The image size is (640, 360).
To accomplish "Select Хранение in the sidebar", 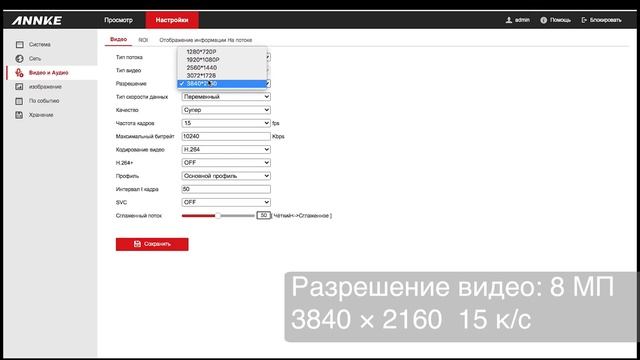I will [41, 115].
